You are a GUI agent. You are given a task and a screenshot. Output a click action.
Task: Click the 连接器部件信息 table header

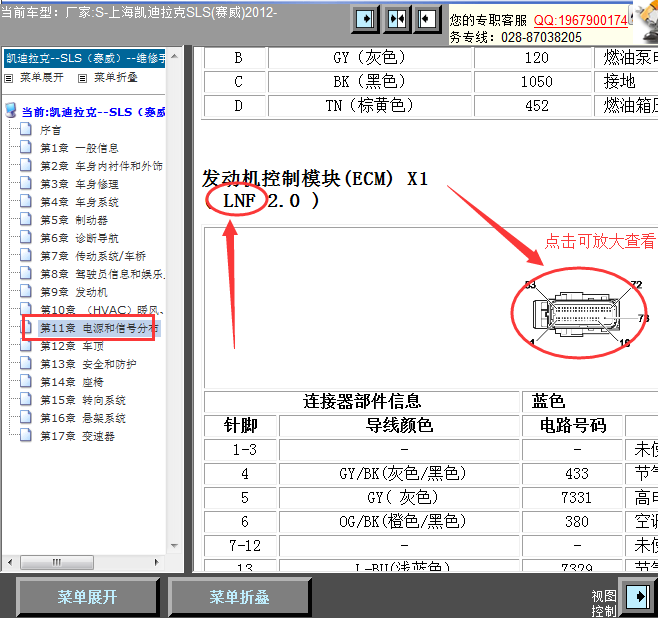pos(362,402)
